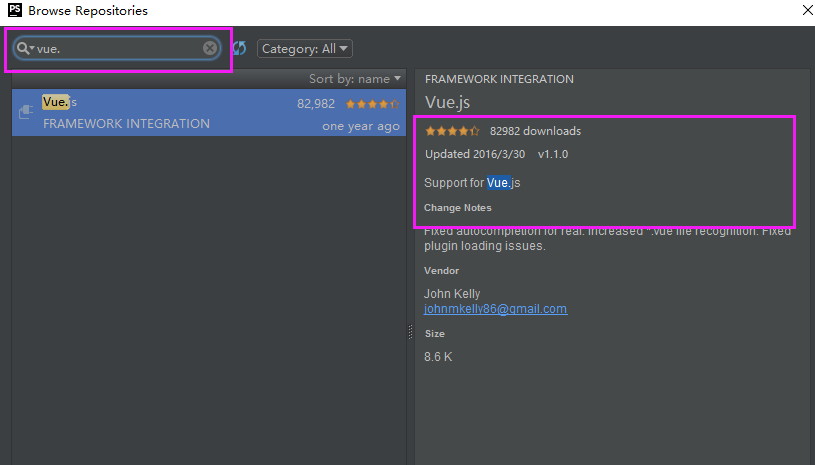Click the star rating in Vue.js row
The image size is (815, 465).
(x=372, y=104)
